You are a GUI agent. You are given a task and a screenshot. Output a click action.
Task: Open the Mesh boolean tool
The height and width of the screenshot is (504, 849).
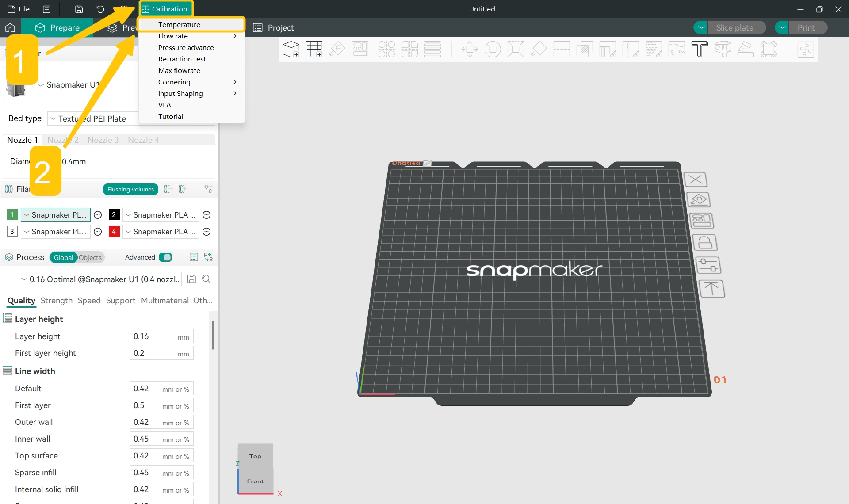point(585,50)
